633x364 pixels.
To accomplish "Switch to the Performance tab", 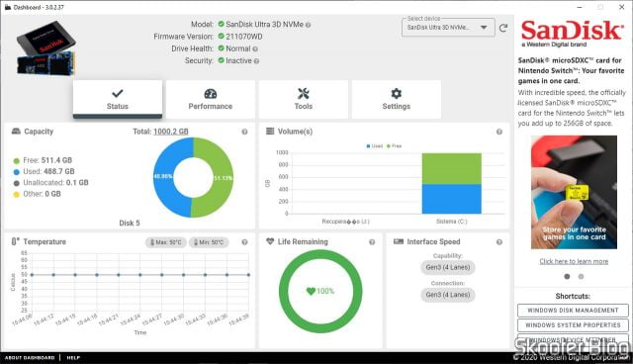I will click(x=211, y=99).
